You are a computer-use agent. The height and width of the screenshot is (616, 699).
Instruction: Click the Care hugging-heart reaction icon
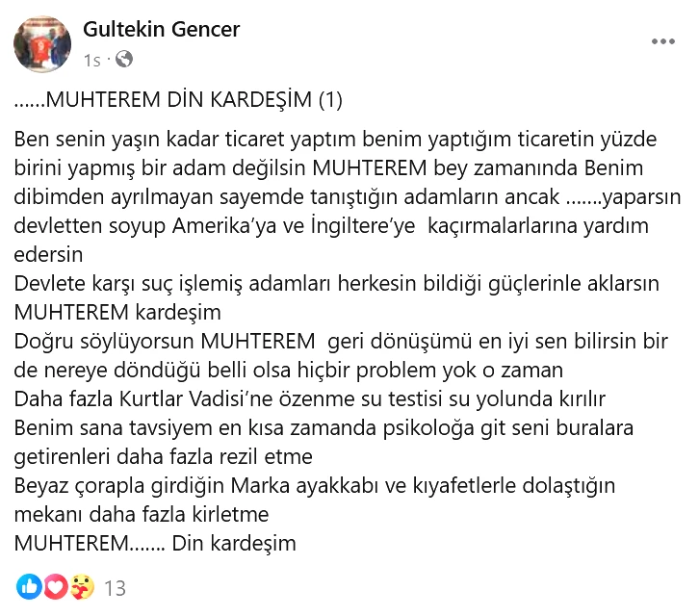[x=82, y=586]
